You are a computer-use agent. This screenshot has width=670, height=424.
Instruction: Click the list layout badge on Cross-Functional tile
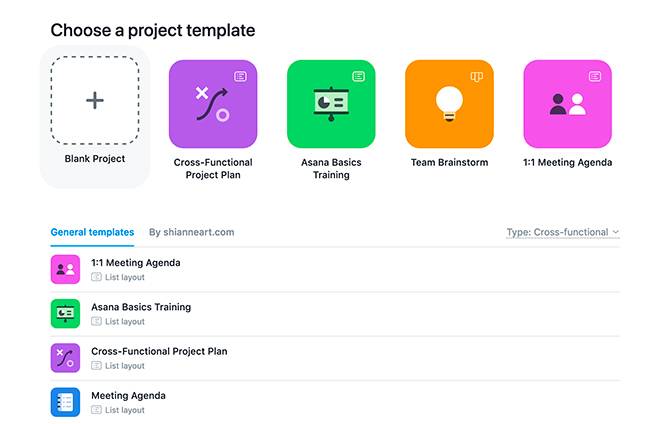click(240, 76)
